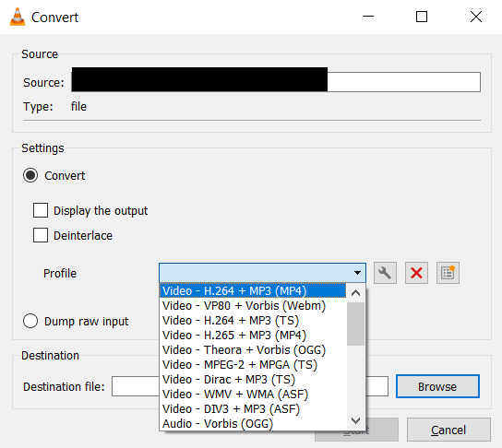Image resolution: width=502 pixels, height=448 pixels.
Task: Click the profile list scroll down arrow
Action: (x=355, y=420)
